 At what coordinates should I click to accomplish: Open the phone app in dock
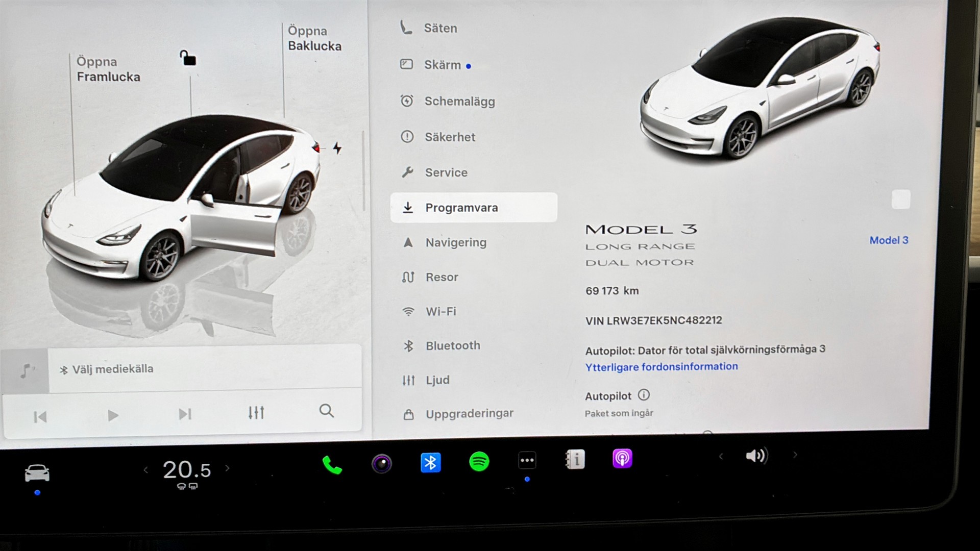[x=332, y=464]
